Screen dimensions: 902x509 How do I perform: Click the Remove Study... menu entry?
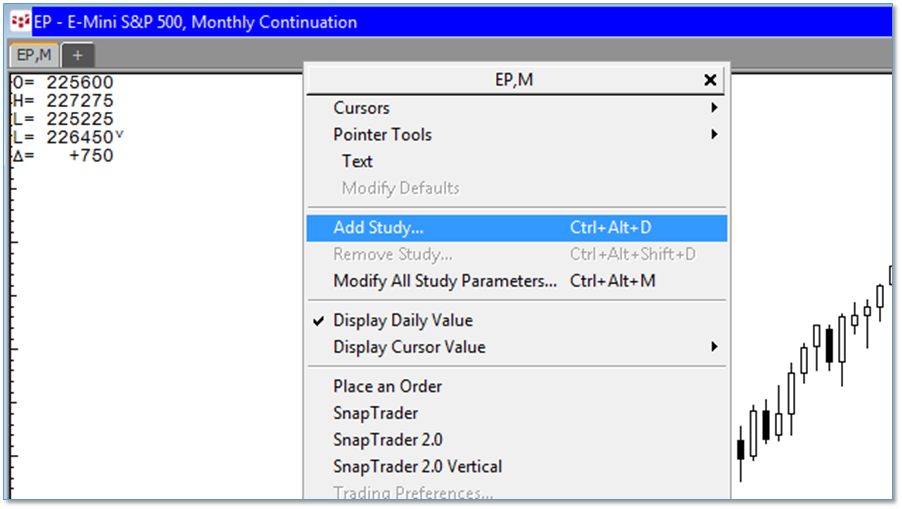coord(517,254)
